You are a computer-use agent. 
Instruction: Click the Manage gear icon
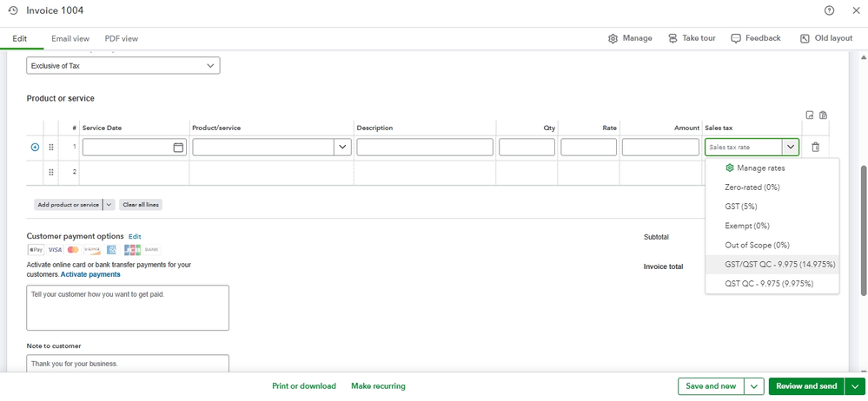coord(613,39)
